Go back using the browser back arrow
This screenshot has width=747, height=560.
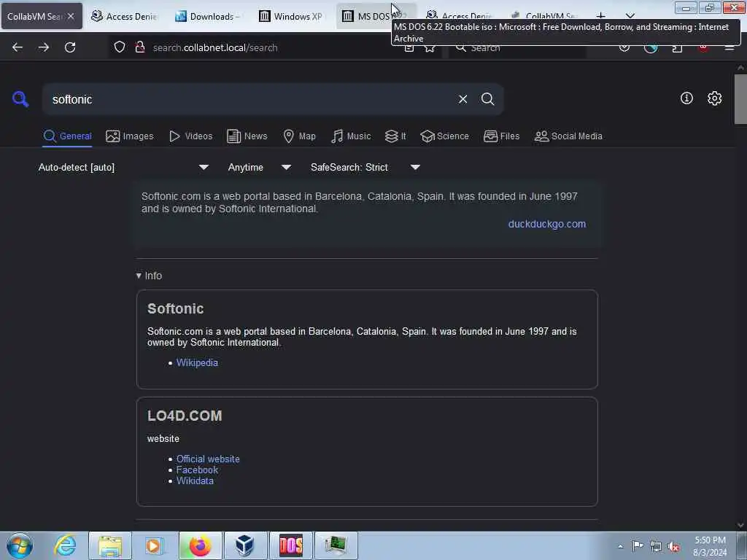18,47
